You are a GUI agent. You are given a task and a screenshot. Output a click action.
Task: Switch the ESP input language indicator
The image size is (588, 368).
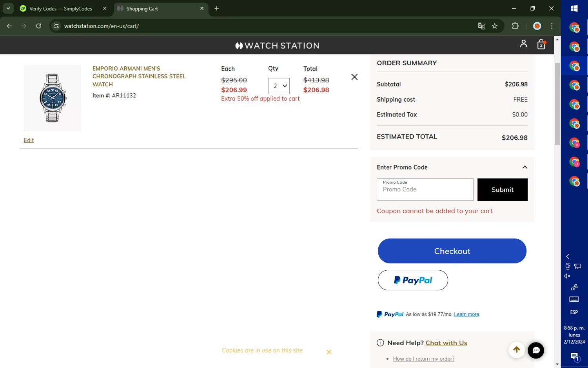tap(574, 312)
